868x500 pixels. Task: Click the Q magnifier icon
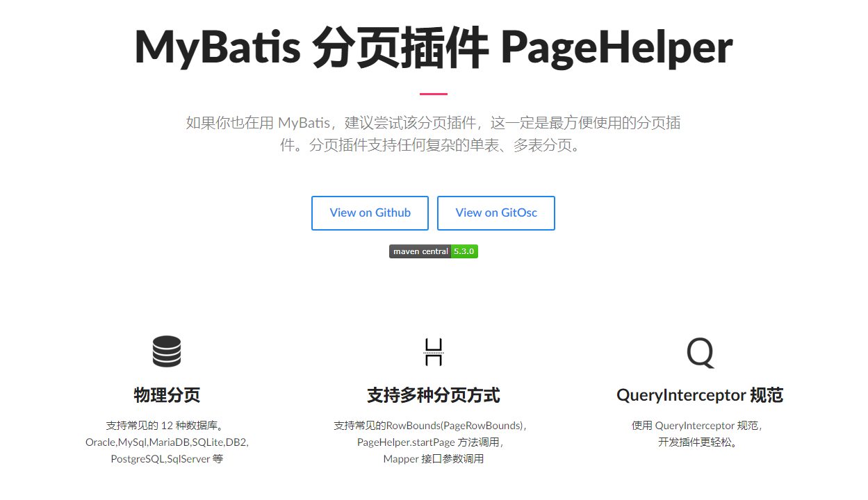pos(700,353)
